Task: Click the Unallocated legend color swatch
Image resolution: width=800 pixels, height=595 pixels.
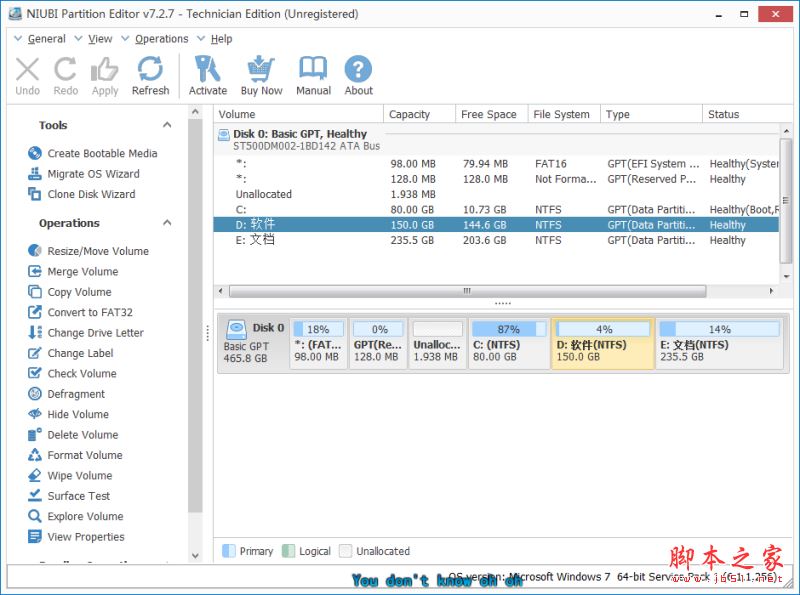Action: (x=345, y=551)
